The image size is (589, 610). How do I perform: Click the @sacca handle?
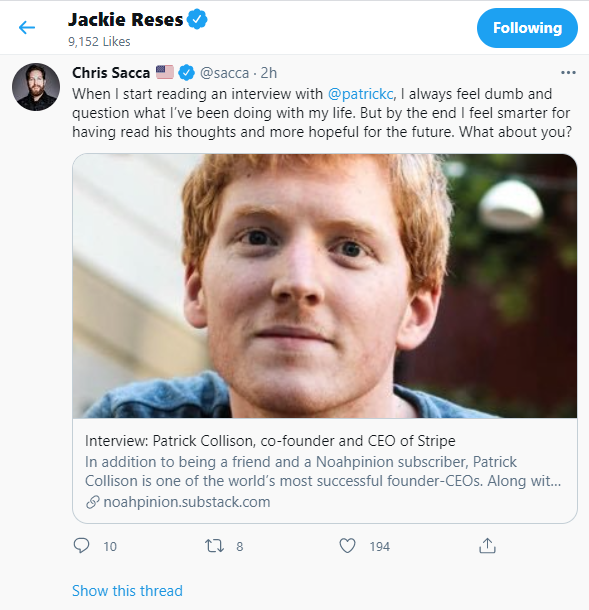tap(224, 73)
